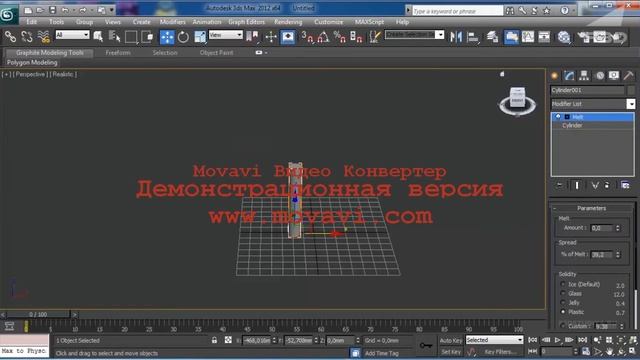Viewport: 640px width, 360px height.
Task: Open the Rendering menu
Action: point(288,22)
